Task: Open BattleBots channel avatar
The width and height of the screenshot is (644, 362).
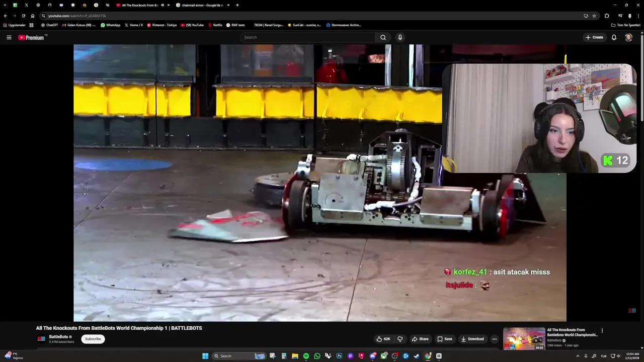Action: click(x=41, y=339)
